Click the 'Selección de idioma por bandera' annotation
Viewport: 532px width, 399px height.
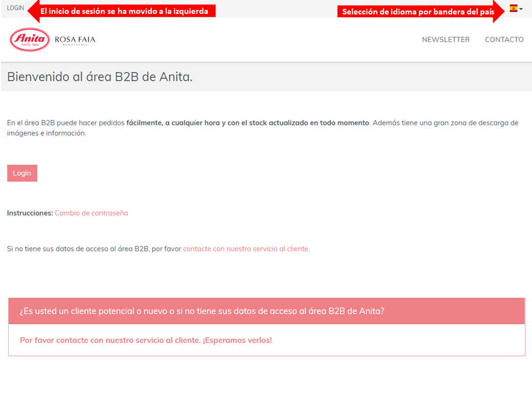[x=418, y=12]
